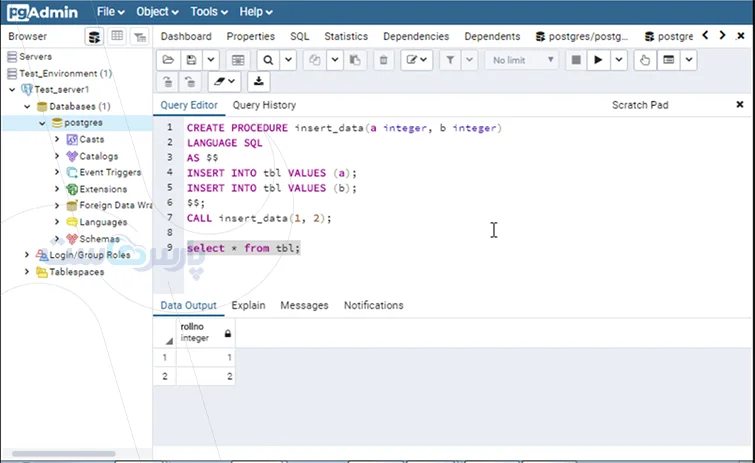Save the query with the floppy disk icon

(x=191, y=60)
